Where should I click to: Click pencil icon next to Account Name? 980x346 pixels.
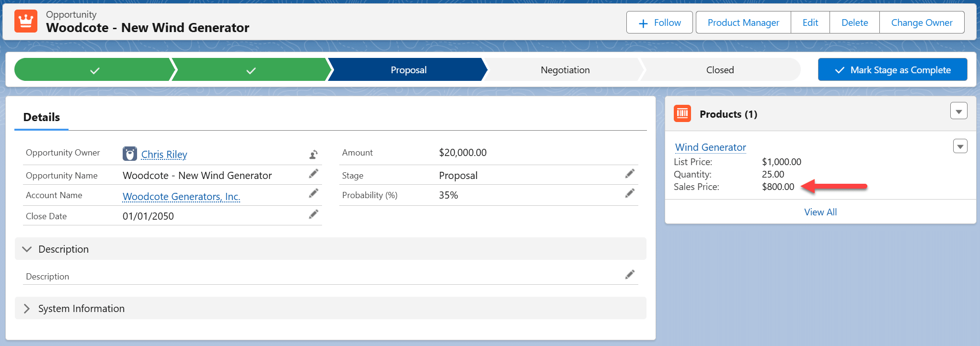pos(313,193)
